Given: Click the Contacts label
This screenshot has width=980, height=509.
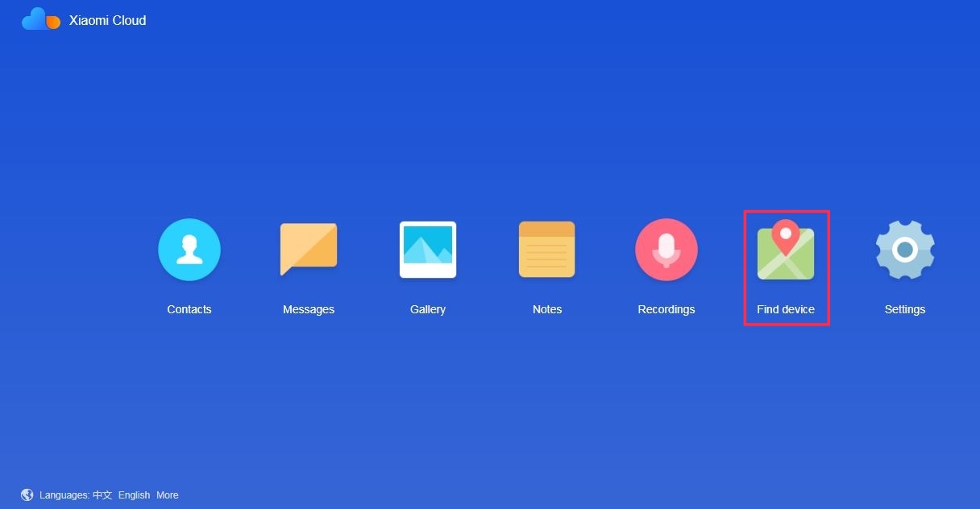Looking at the screenshot, I should pyautogui.click(x=189, y=309).
